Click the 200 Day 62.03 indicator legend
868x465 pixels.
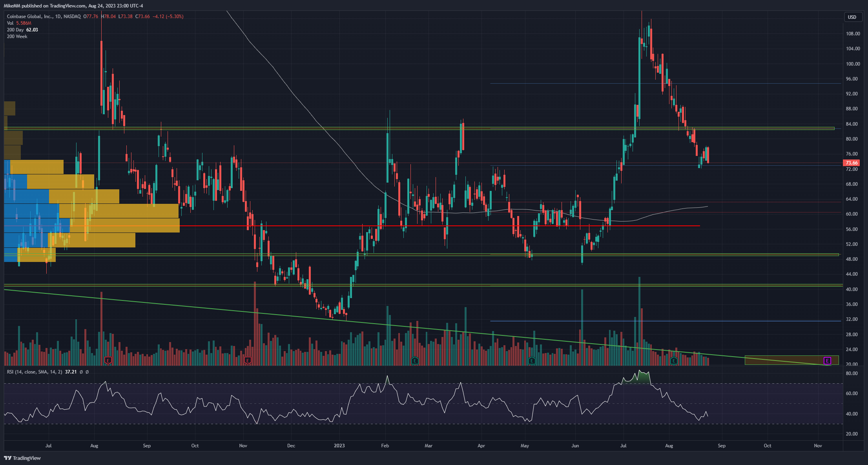pos(22,30)
